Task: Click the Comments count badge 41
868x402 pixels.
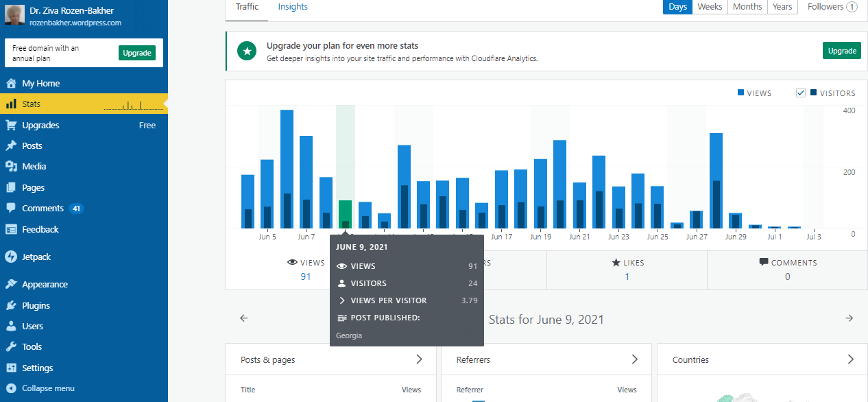Action: pyautogui.click(x=76, y=209)
